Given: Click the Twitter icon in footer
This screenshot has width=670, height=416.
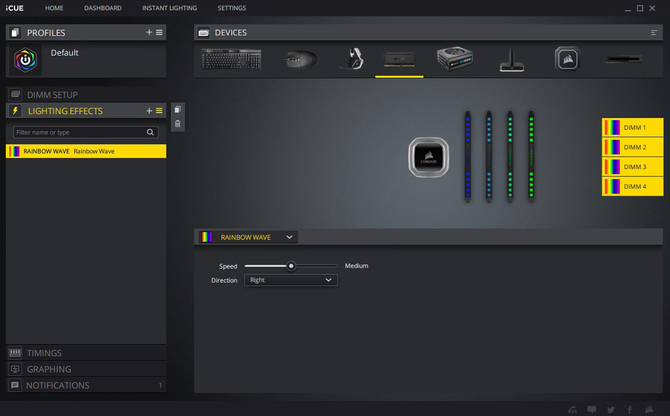Looking at the screenshot, I should point(611,410).
